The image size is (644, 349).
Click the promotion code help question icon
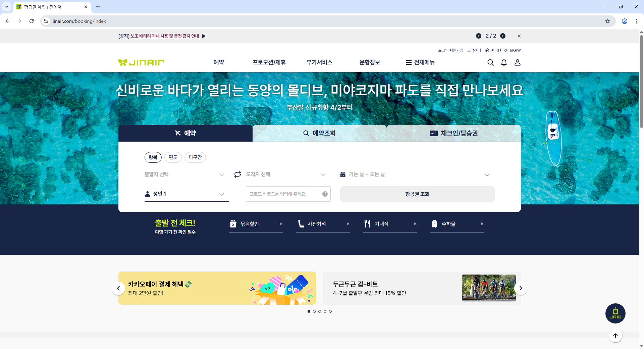click(325, 194)
